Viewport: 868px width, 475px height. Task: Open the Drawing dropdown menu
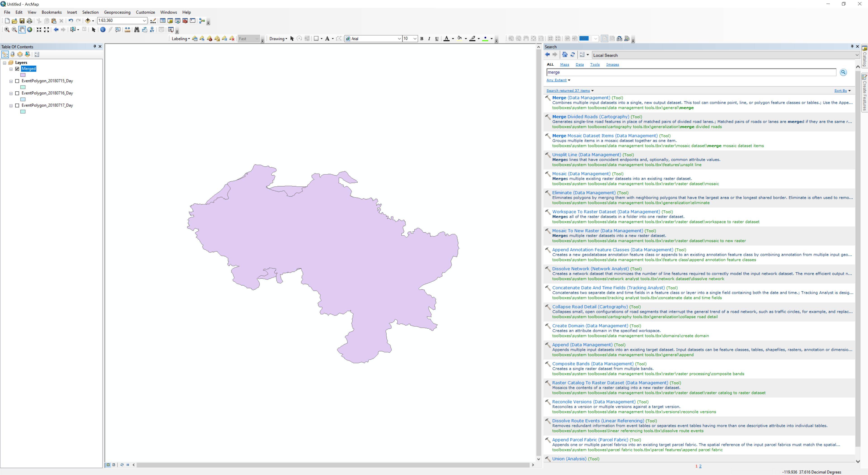pyautogui.click(x=278, y=39)
